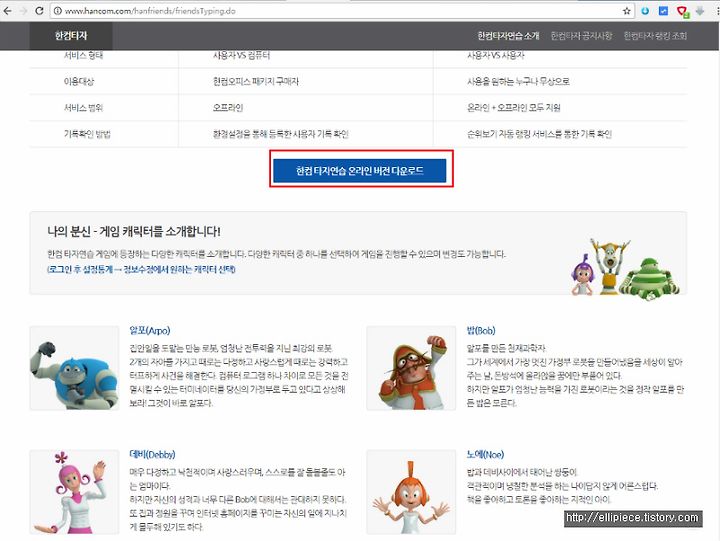Bookmark the page with the star icon

626,11
